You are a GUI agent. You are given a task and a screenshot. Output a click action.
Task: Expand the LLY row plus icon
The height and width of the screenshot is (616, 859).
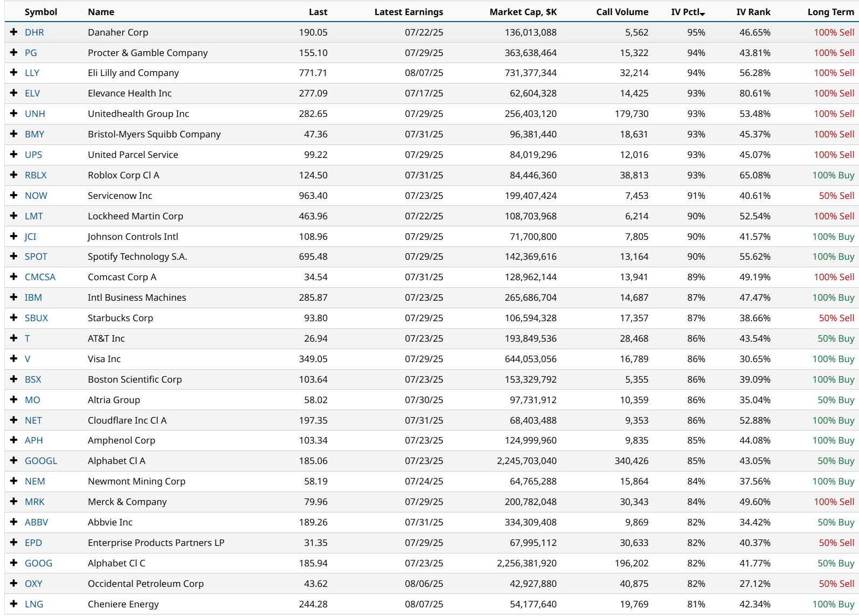click(14, 73)
